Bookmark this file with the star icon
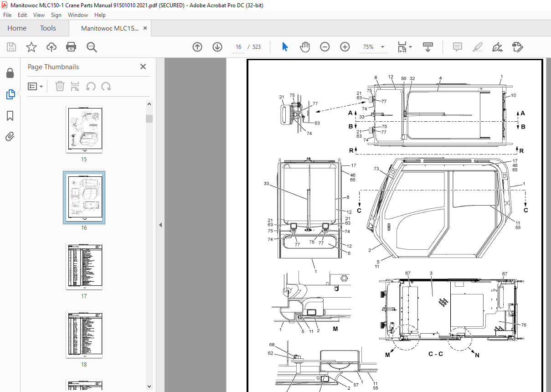Screen dimensions: 551x392 31,47
